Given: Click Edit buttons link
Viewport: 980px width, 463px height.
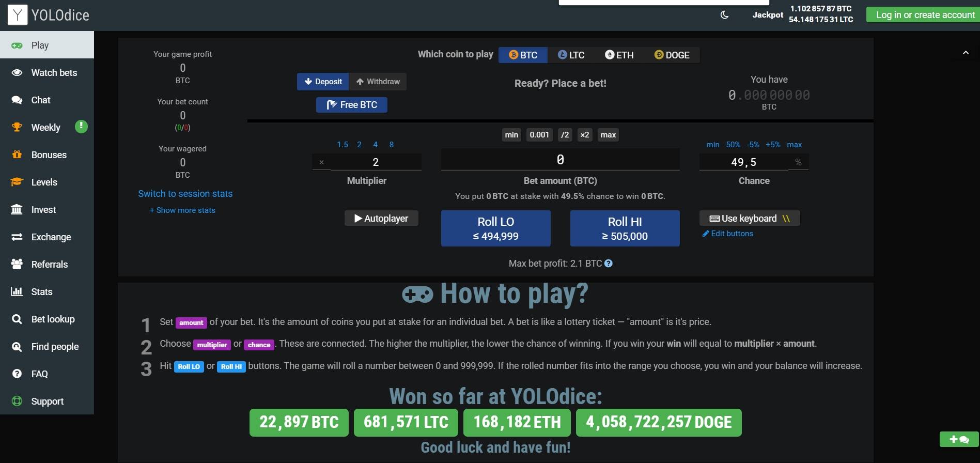Looking at the screenshot, I should [727, 234].
